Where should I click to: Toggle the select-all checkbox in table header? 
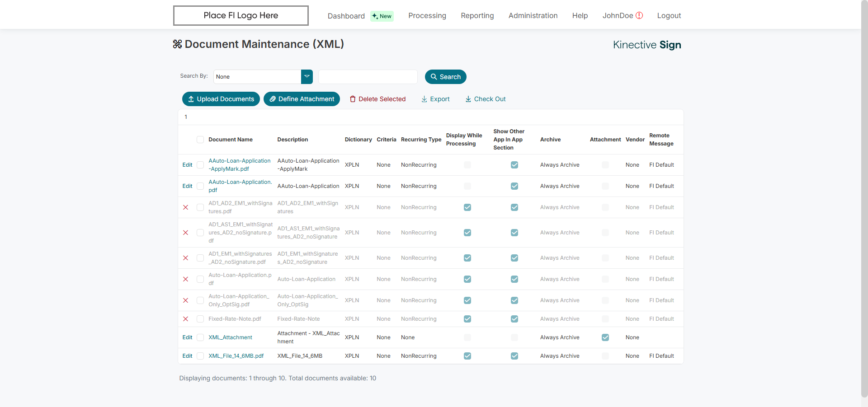200,140
